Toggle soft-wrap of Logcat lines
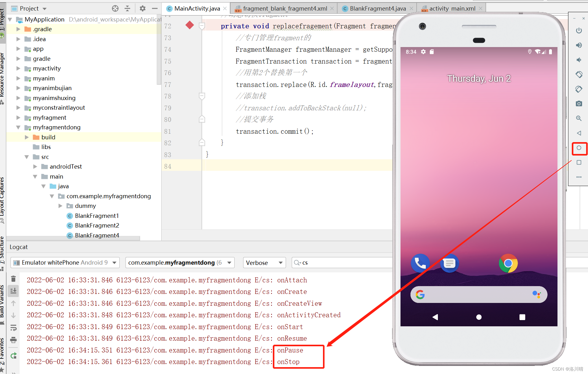The width and height of the screenshot is (588, 374). pyautogui.click(x=13, y=327)
